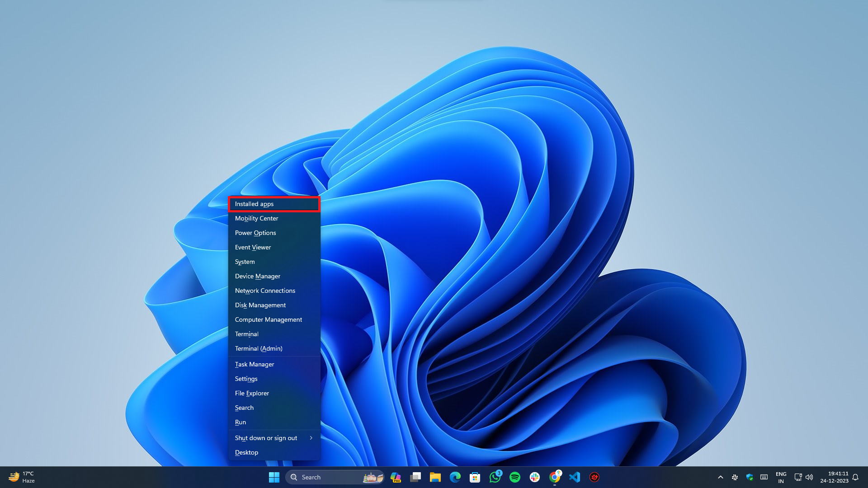This screenshot has width=868, height=488.
Task: Open Terminal (Admin)
Action: pos(274,348)
